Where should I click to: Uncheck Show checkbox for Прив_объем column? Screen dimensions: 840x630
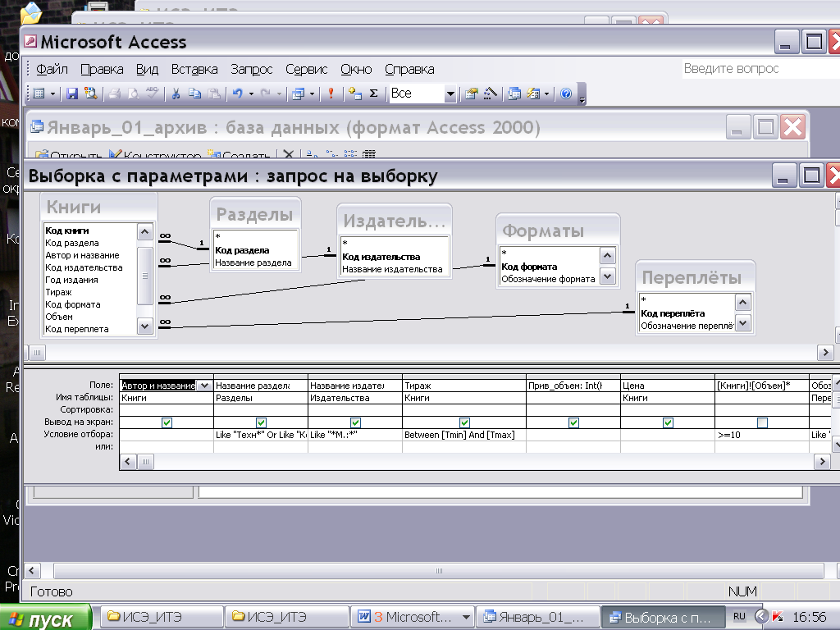(573, 422)
